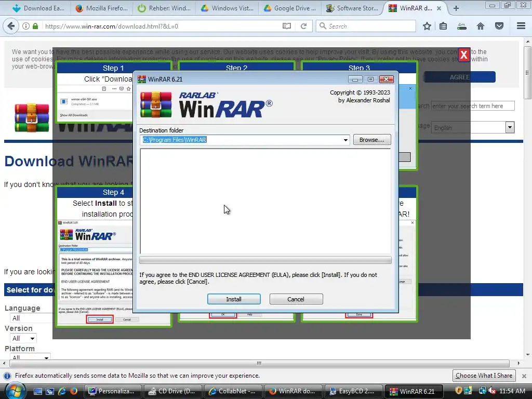Screen dimensions: 532x399
Task: Click the AGREE cookie button
Action: tap(459, 77)
